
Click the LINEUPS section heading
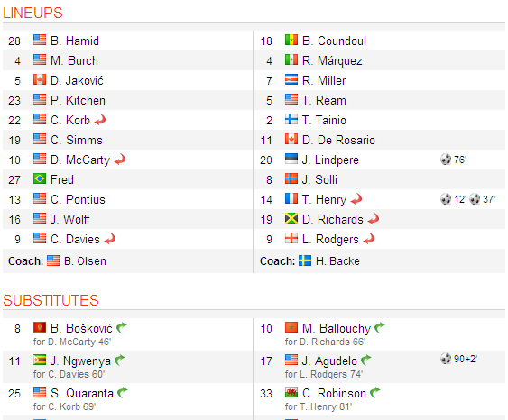coord(32,13)
